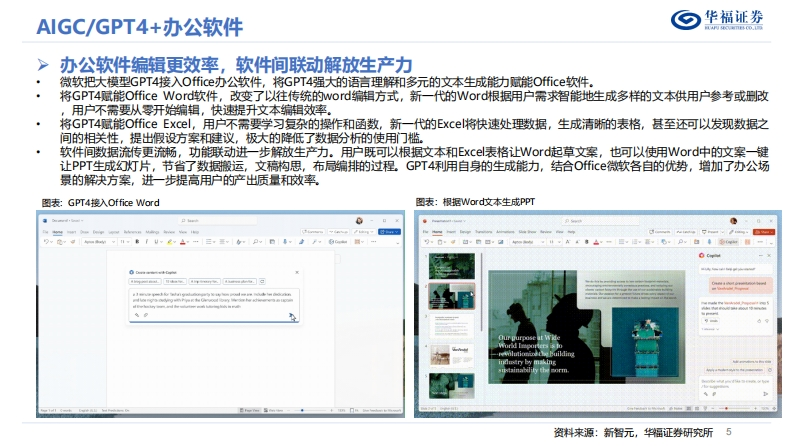This screenshot has width=793, height=446.
Task: Apply red font color in Word
Action: tap(183, 242)
